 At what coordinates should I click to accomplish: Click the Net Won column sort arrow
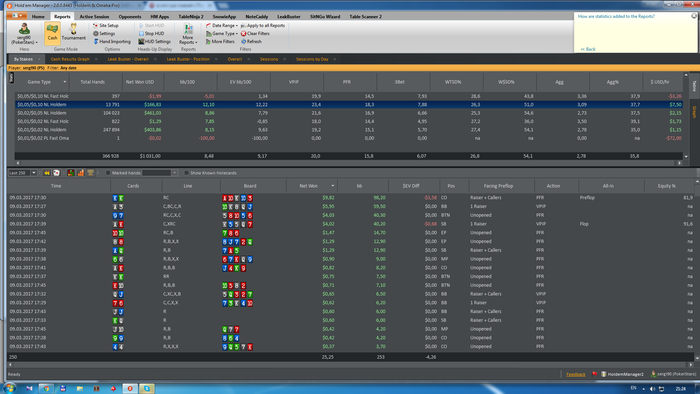pyautogui.click(x=333, y=186)
